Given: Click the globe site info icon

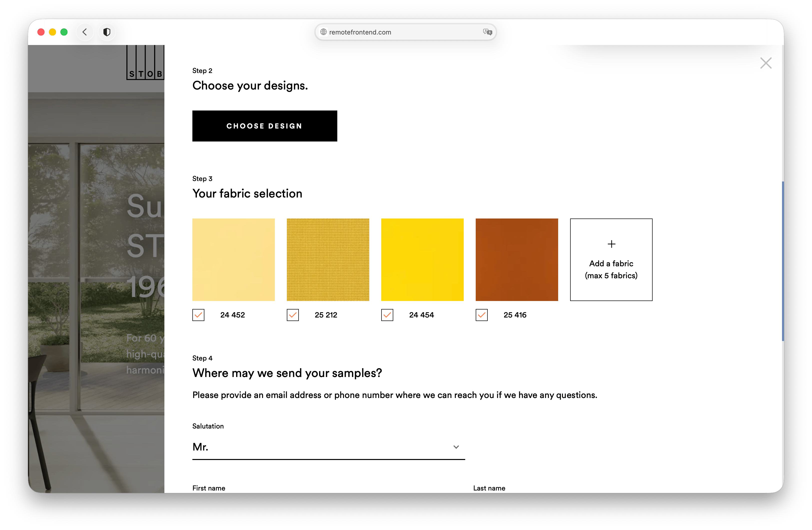Looking at the screenshot, I should coord(324,32).
